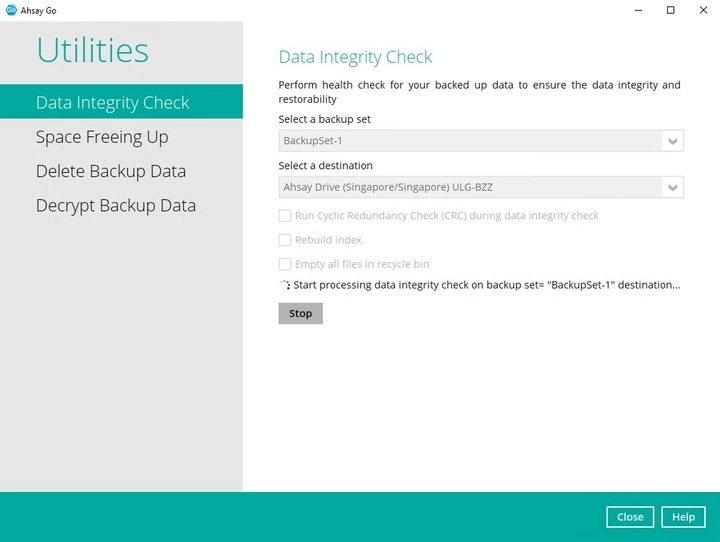Click the Ahsay Go app icon in title bar
720x542 pixels.
[x=11, y=10]
